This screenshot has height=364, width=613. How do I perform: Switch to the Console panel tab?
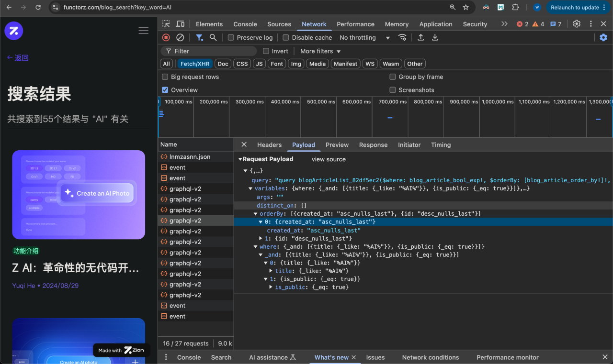coord(245,24)
